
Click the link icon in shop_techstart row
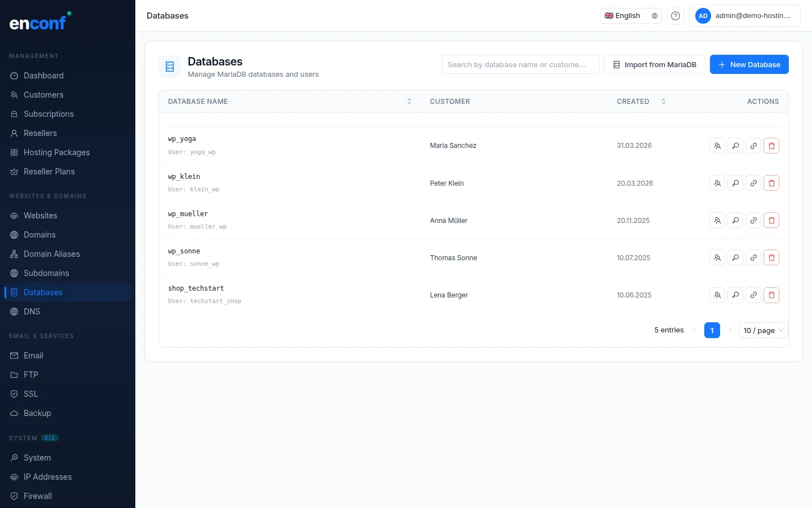[x=753, y=295]
